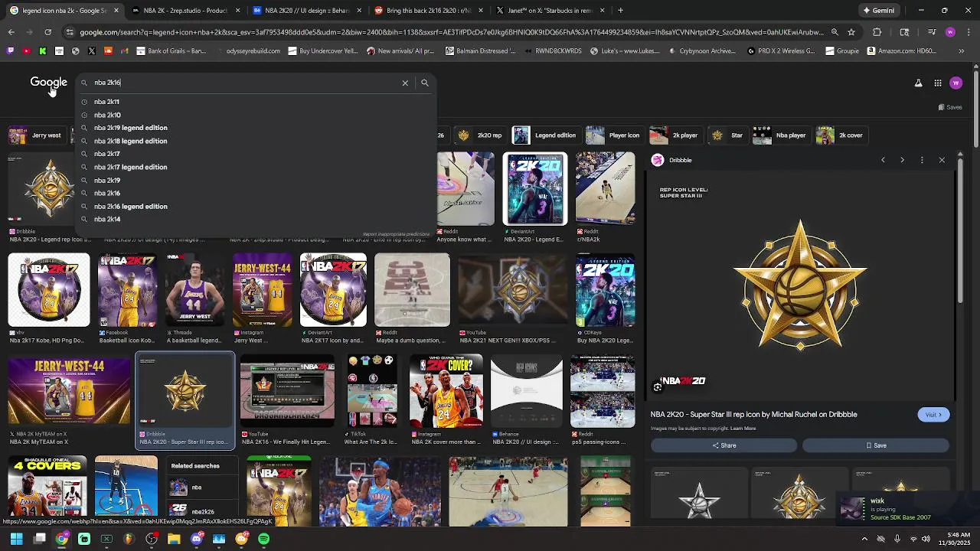The width and height of the screenshot is (980, 551).
Task: Reload the current page
Action: tap(47, 32)
